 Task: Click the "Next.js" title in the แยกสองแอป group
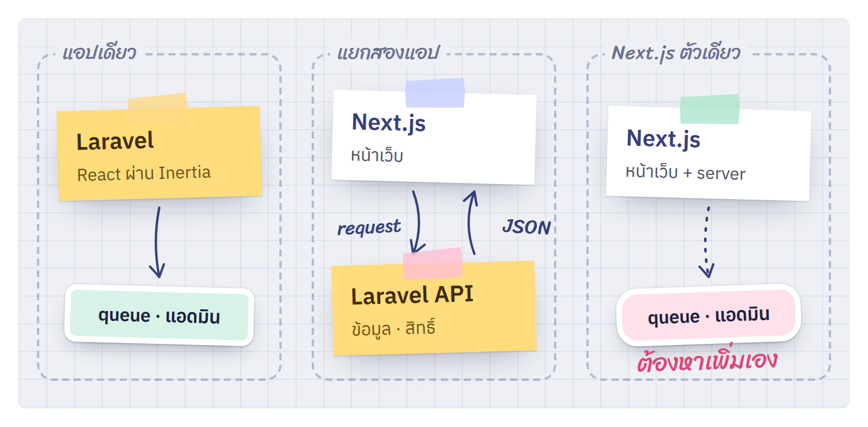[388, 122]
